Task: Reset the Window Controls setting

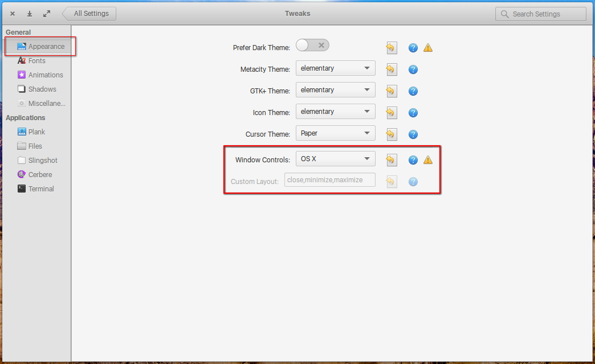Action: pos(391,160)
